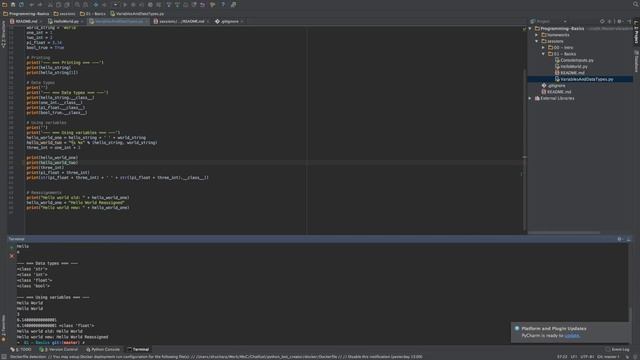
Task: Expand the External Libraries node
Action: [x=530, y=98]
